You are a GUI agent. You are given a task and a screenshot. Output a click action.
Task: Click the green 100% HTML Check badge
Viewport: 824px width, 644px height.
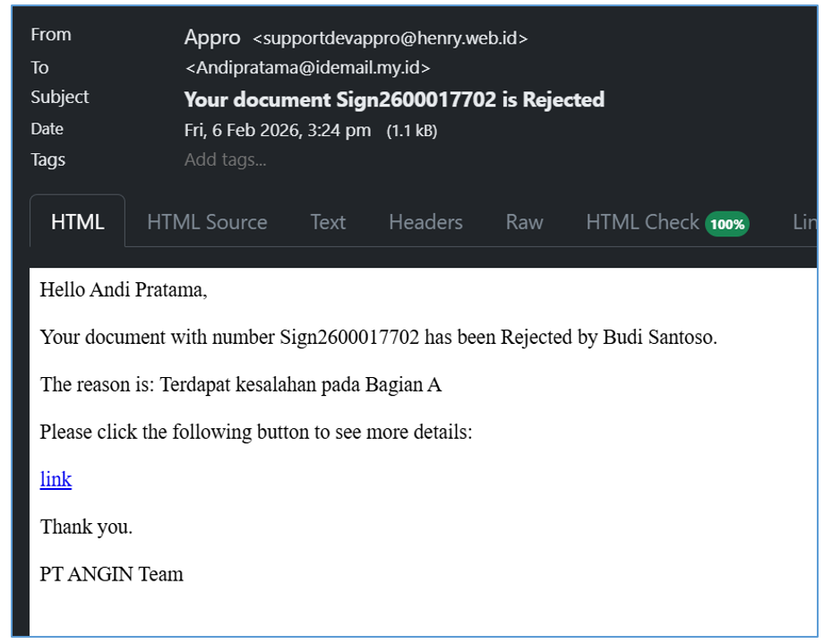727,224
